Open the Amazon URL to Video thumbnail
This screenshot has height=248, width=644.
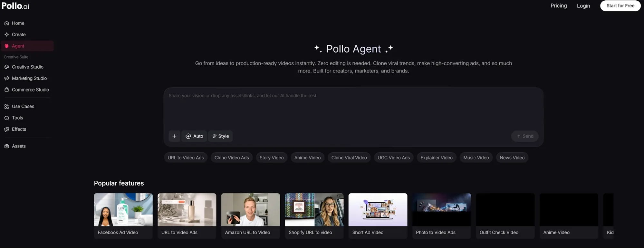point(251,210)
